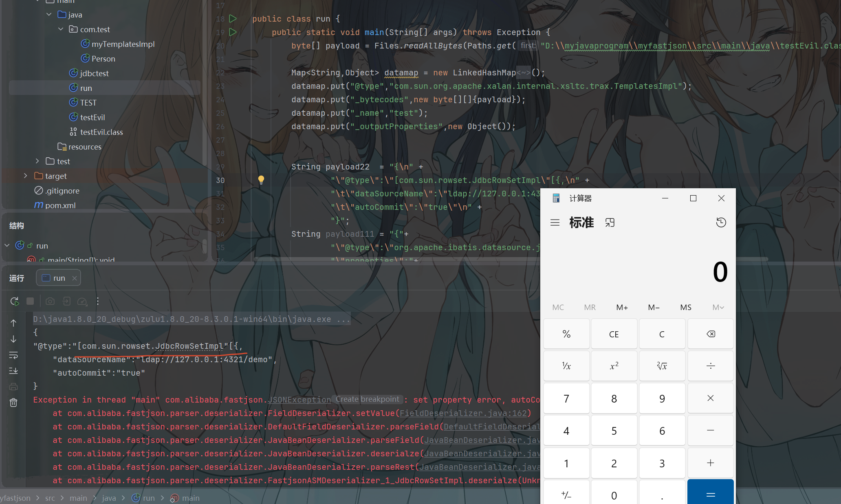Click Create breakpoint hint in console
The image size is (841, 504).
pyautogui.click(x=368, y=399)
